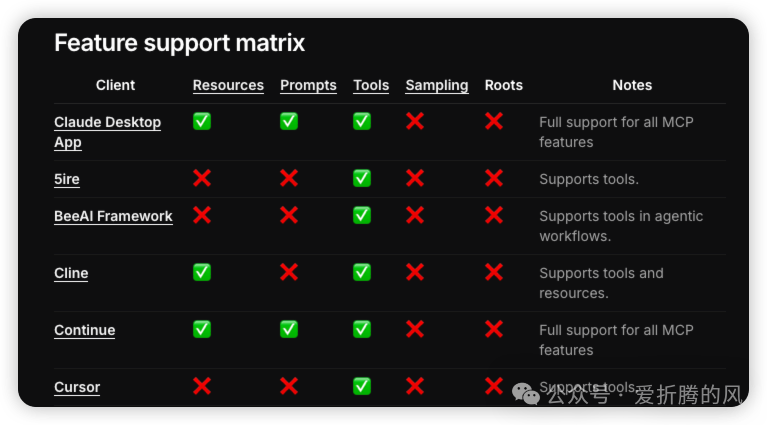Click the 5ire Resources red cross
767x425 pixels.
click(x=202, y=178)
